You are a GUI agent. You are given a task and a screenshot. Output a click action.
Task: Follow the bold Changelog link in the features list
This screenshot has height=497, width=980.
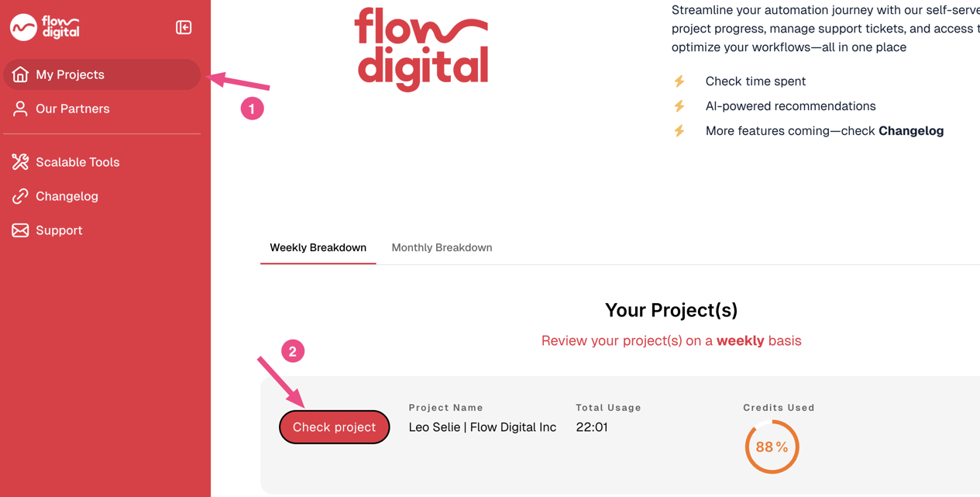pyautogui.click(x=910, y=131)
